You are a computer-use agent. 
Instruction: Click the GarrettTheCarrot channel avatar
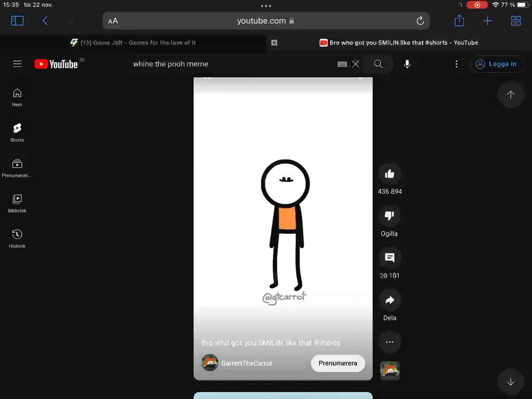(210, 363)
